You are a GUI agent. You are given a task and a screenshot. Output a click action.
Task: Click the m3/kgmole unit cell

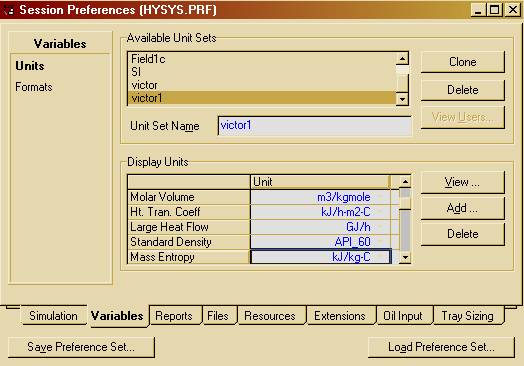point(320,197)
